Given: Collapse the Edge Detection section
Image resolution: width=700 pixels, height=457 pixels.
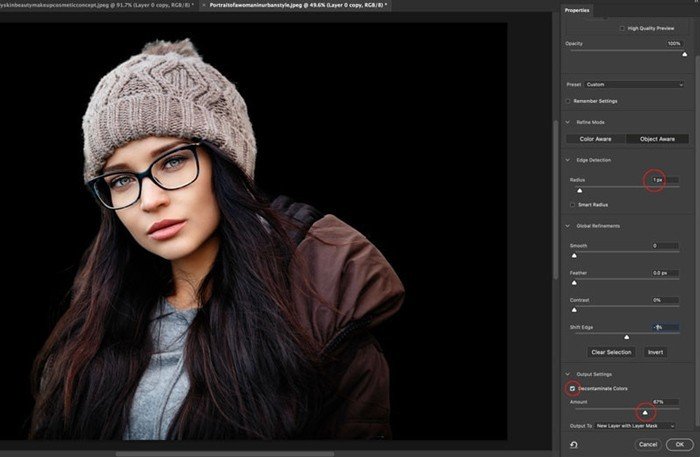Looking at the screenshot, I should click(568, 160).
